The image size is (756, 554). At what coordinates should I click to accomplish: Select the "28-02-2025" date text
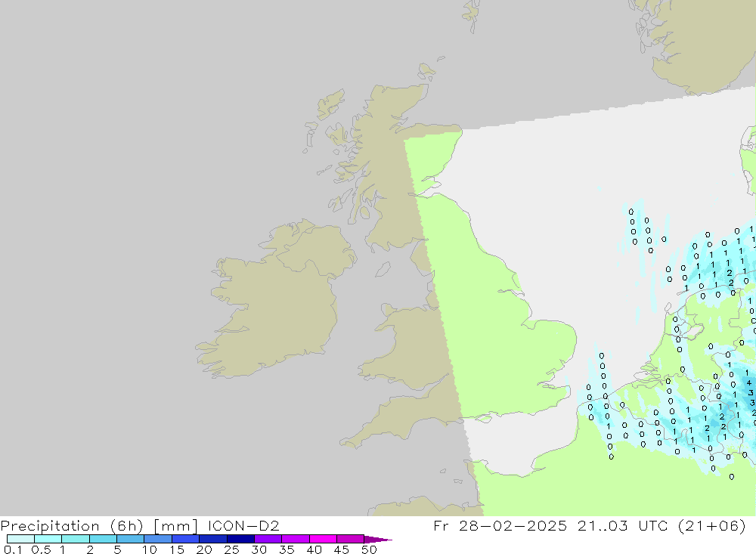tap(513, 525)
